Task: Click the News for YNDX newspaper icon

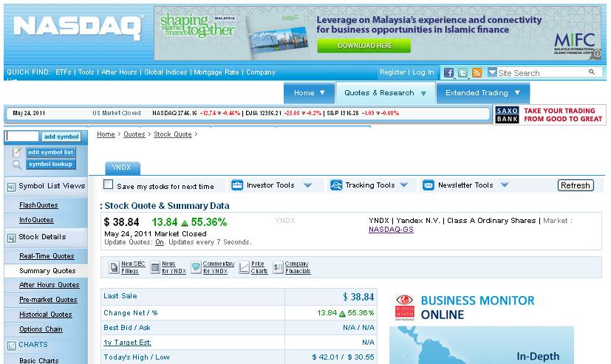Action: [155, 267]
